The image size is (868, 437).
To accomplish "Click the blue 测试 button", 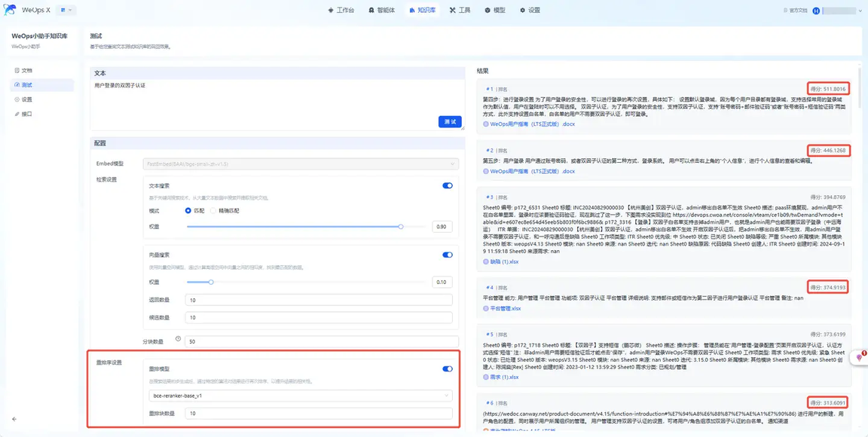I will (450, 122).
